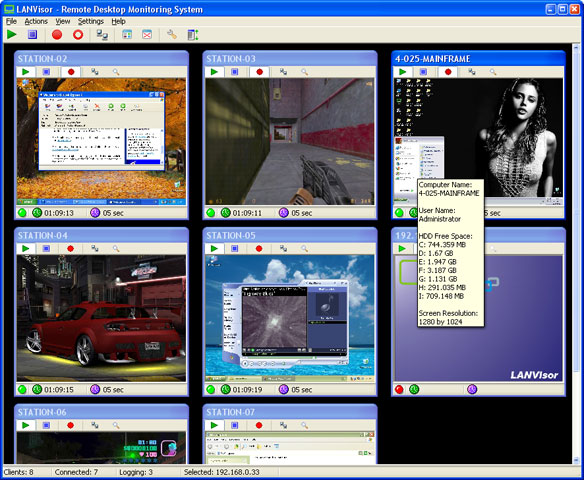Viewport: 584px width, 480px height.
Task: Select STATION-03 game screen thumbnail
Action: (290, 142)
